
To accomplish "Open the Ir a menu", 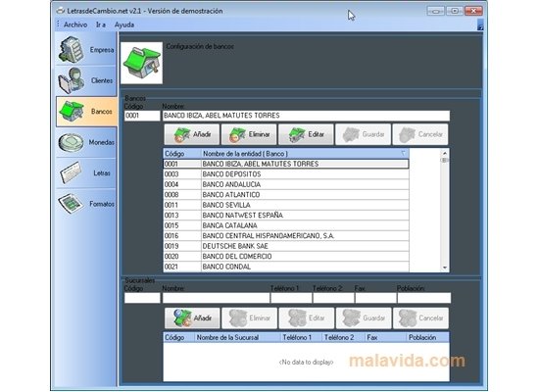I will pos(100,24).
